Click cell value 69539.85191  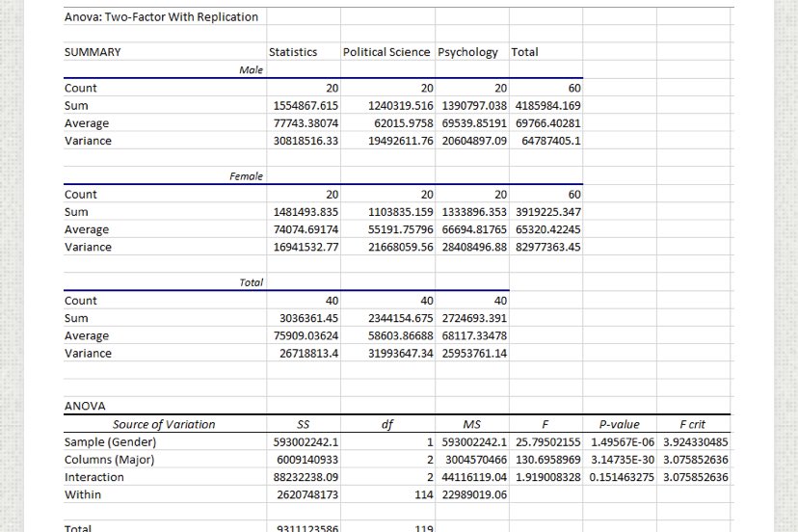(x=474, y=123)
